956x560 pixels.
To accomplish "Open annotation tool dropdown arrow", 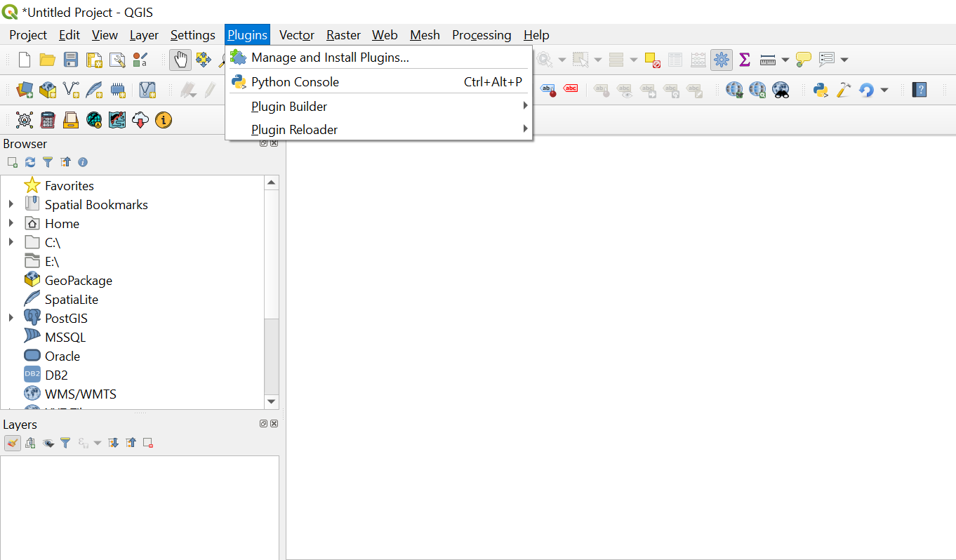I will click(x=844, y=60).
